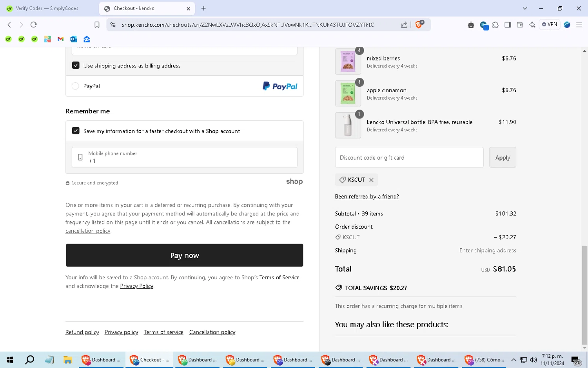This screenshot has height=368, width=588.
Task: Open the extensions puzzle icon
Action: click(x=495, y=25)
